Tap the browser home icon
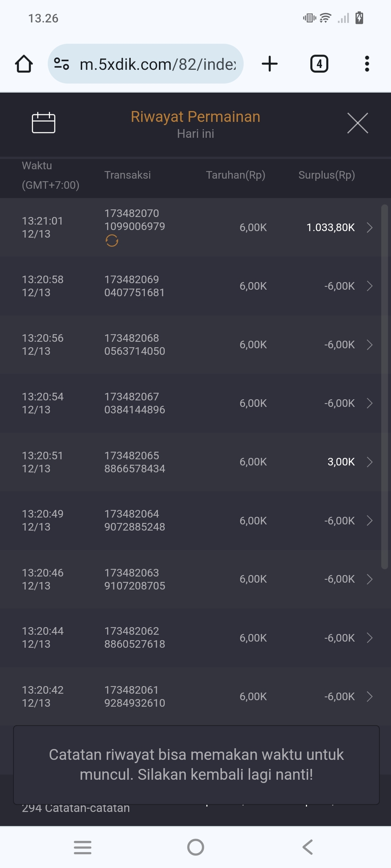 pyautogui.click(x=24, y=64)
